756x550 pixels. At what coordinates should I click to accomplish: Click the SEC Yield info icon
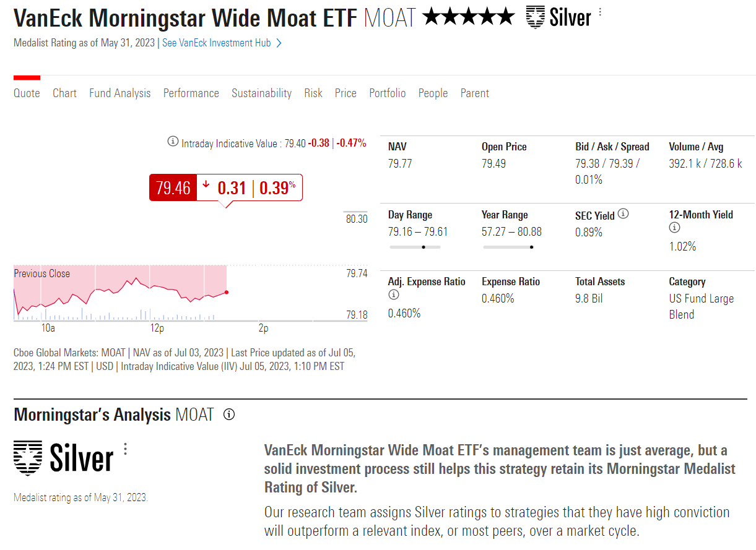click(x=623, y=213)
